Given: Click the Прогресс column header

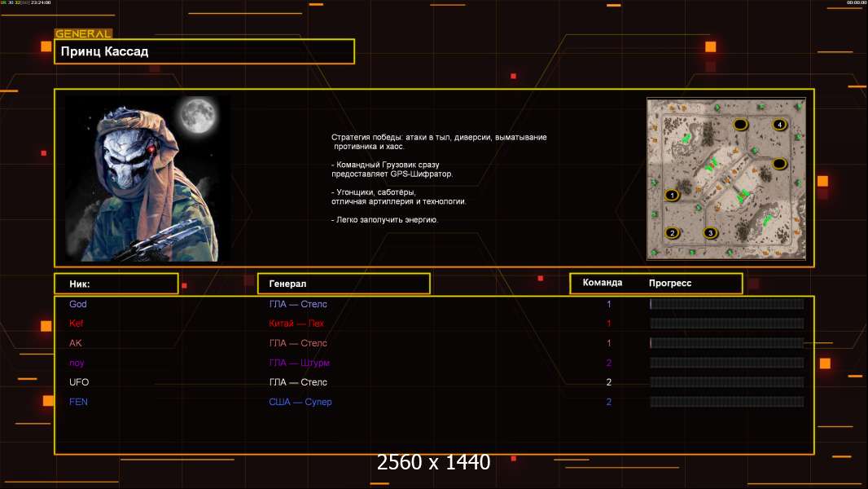Looking at the screenshot, I should click(x=670, y=283).
